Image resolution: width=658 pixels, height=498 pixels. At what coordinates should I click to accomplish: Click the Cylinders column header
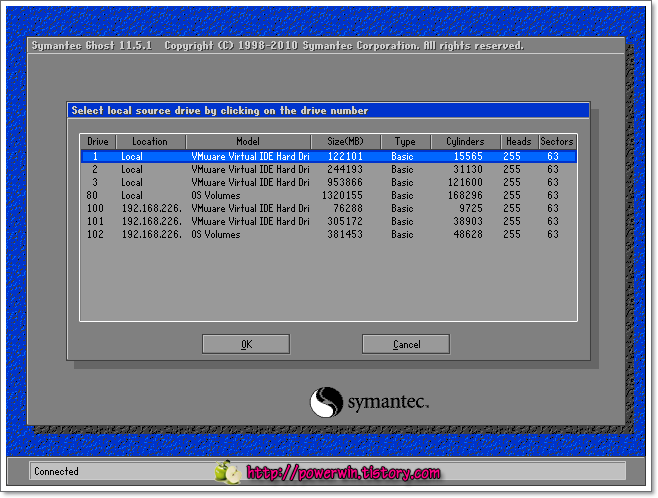click(x=465, y=141)
